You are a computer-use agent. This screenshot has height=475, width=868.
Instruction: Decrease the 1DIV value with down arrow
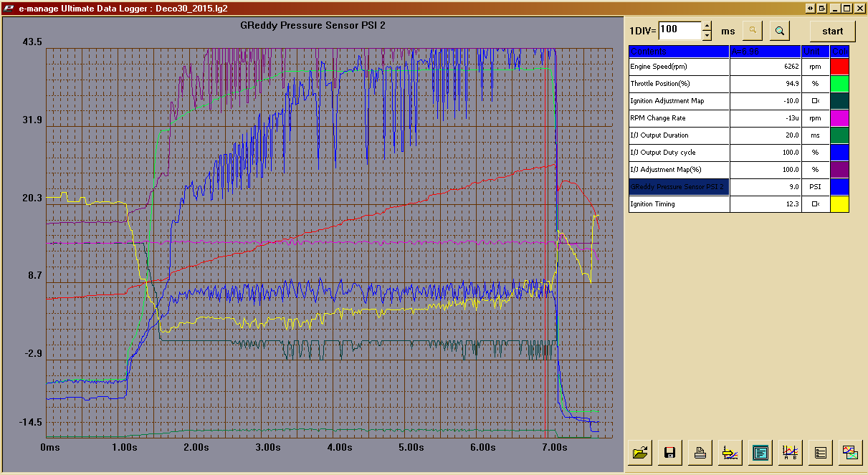(x=707, y=35)
